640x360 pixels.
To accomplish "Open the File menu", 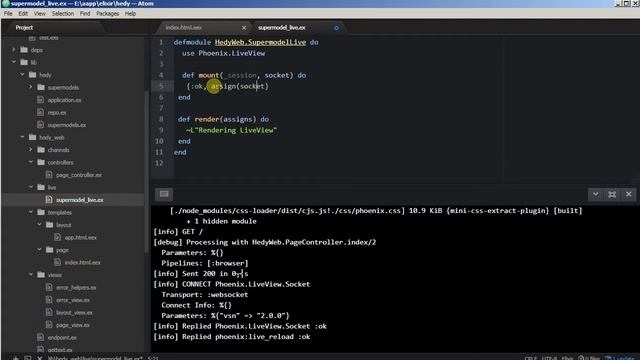I will point(8,13).
